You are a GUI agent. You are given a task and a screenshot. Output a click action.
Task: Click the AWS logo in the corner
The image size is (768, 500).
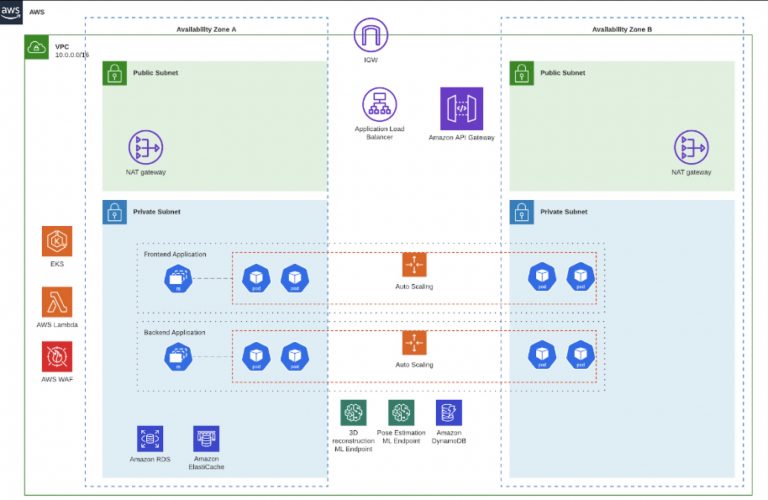pos(11,12)
